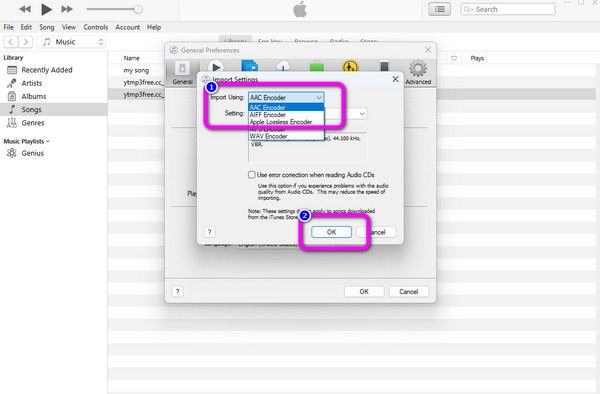600x394 pixels.
Task: Open the Music media picker dropdown
Action: click(x=72, y=42)
